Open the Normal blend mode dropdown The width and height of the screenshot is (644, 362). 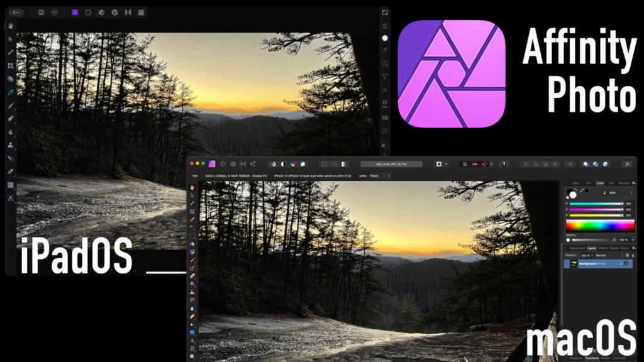(609, 255)
